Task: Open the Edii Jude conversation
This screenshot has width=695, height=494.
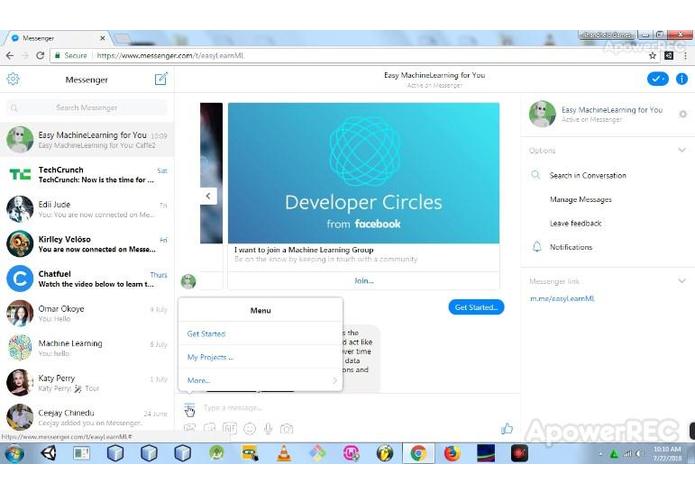Action: tap(87, 209)
